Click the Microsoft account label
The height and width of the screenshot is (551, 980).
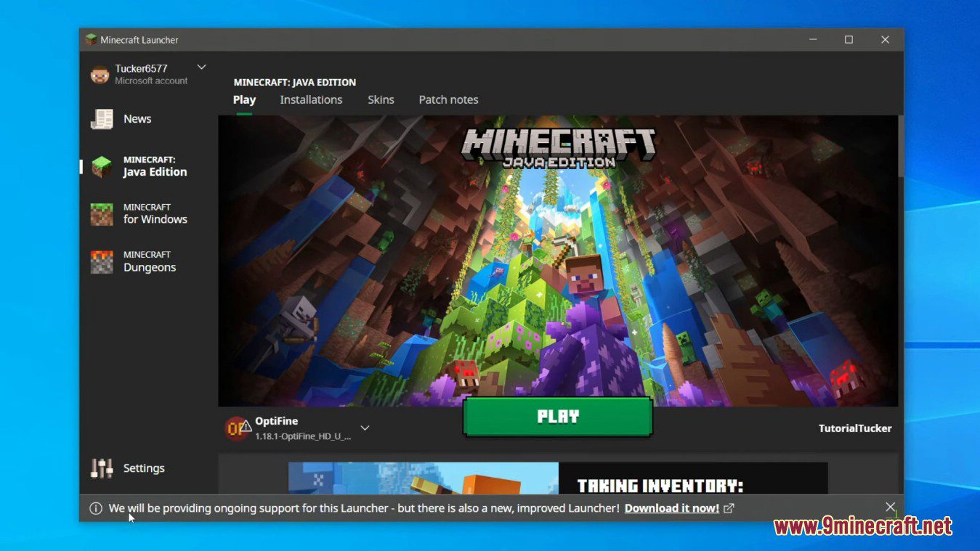point(151,81)
